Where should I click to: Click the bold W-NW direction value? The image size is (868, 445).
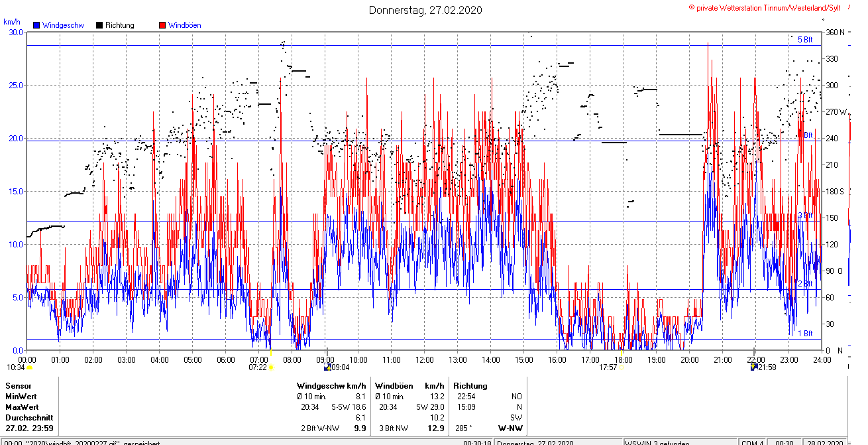point(510,428)
